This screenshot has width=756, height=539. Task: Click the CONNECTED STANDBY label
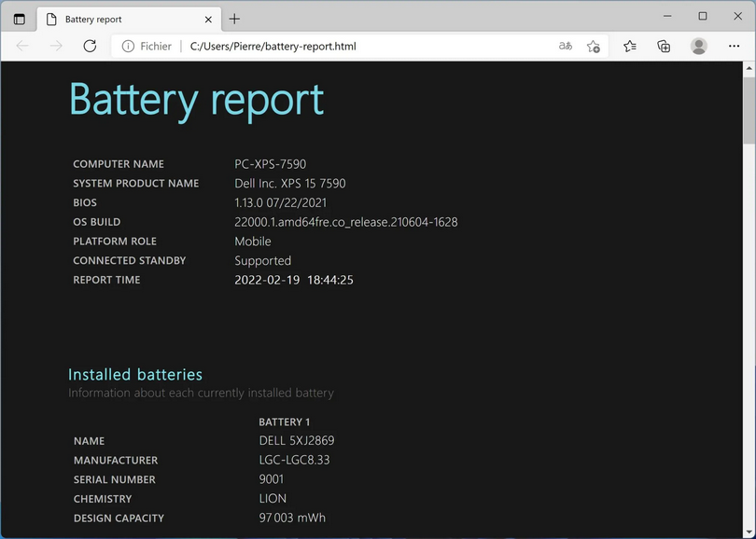tap(129, 260)
